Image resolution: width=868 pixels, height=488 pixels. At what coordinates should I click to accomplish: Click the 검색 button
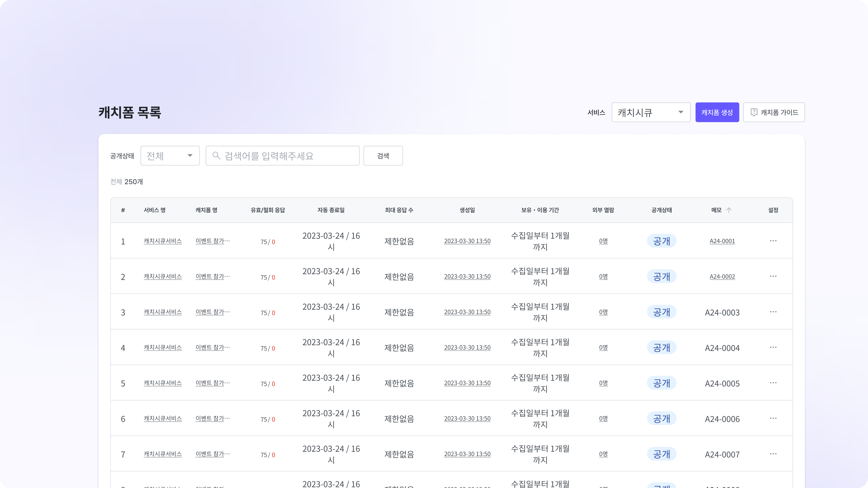click(383, 156)
